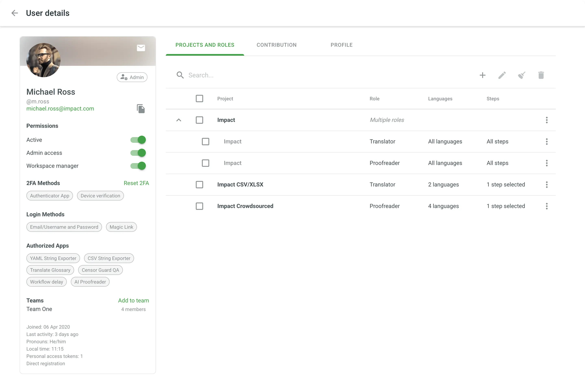The height and width of the screenshot is (392, 585).
Task: Click the search magnifier icon
Action: tap(180, 75)
